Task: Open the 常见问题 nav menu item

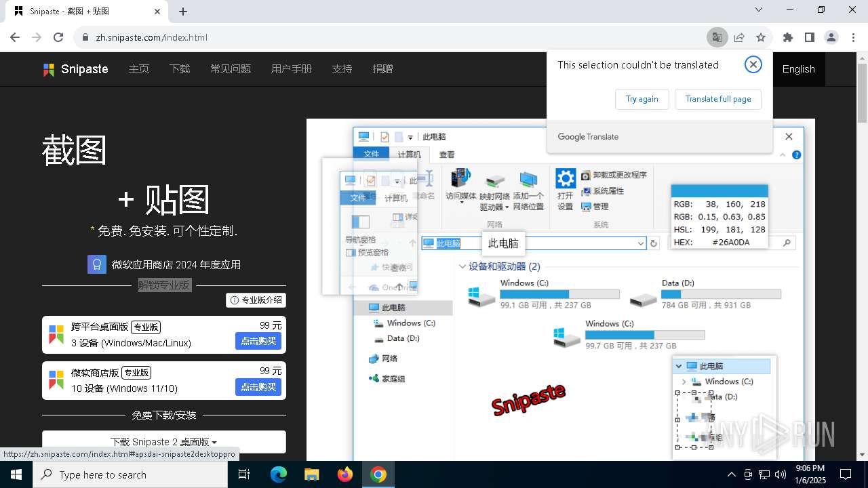Action: (x=231, y=69)
